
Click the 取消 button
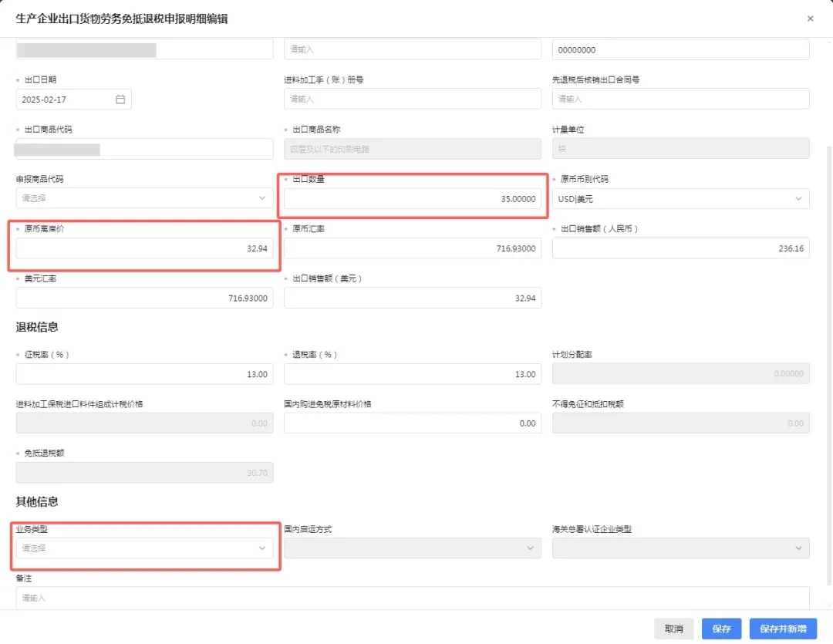click(673, 629)
